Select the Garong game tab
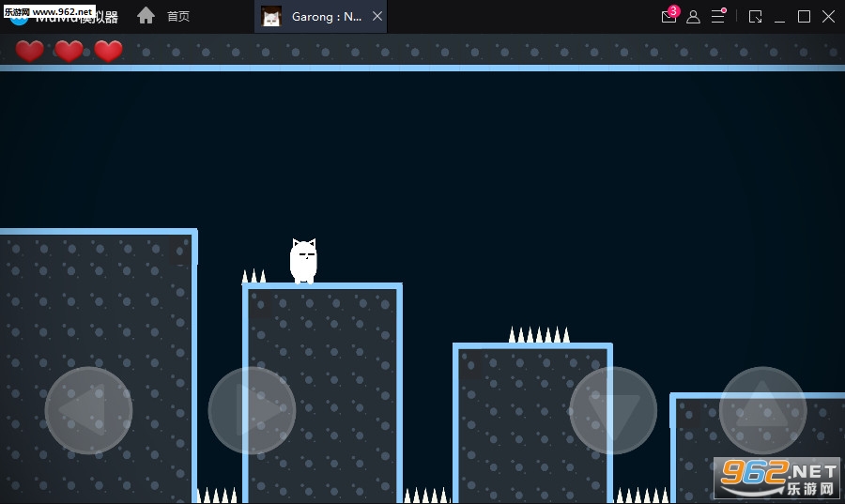 (x=326, y=17)
